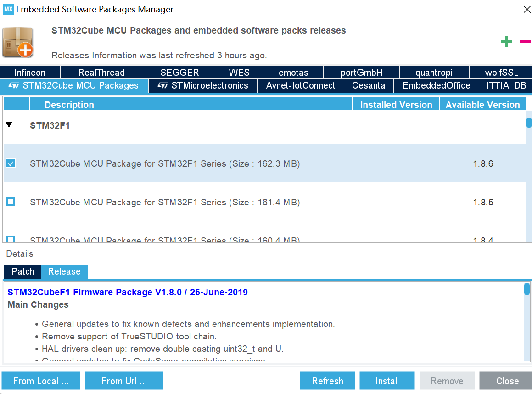532x394 pixels.
Task: Click the MX application logo icon
Action: click(x=8, y=9)
